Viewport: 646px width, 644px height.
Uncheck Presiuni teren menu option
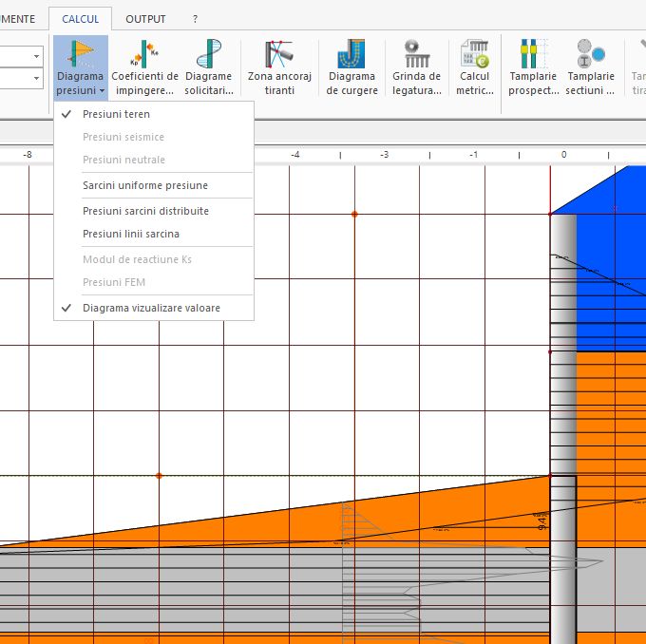coord(116,114)
